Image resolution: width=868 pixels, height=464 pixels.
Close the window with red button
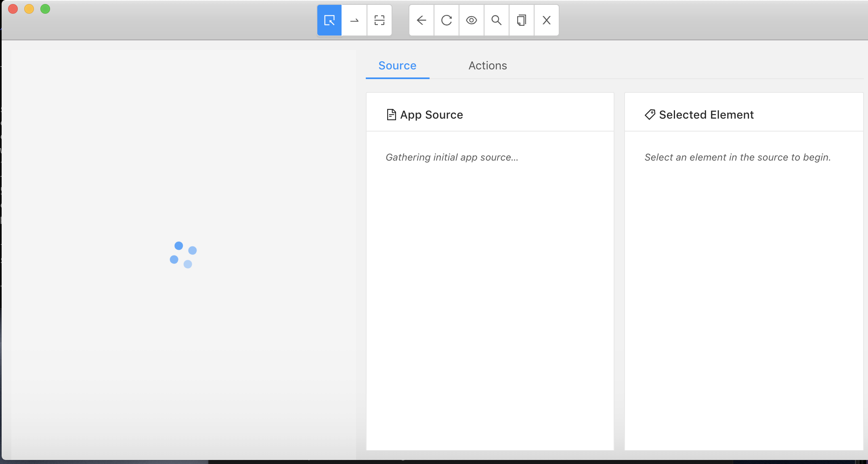coord(13,9)
